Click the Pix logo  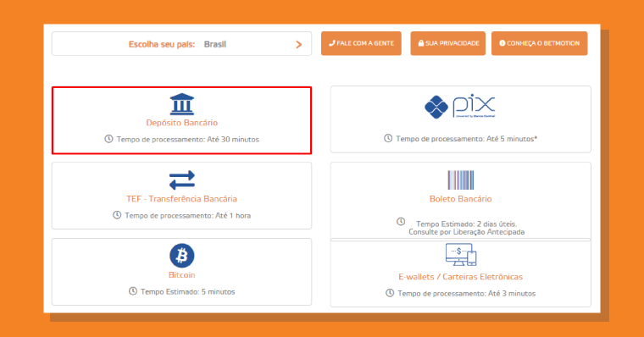460,107
